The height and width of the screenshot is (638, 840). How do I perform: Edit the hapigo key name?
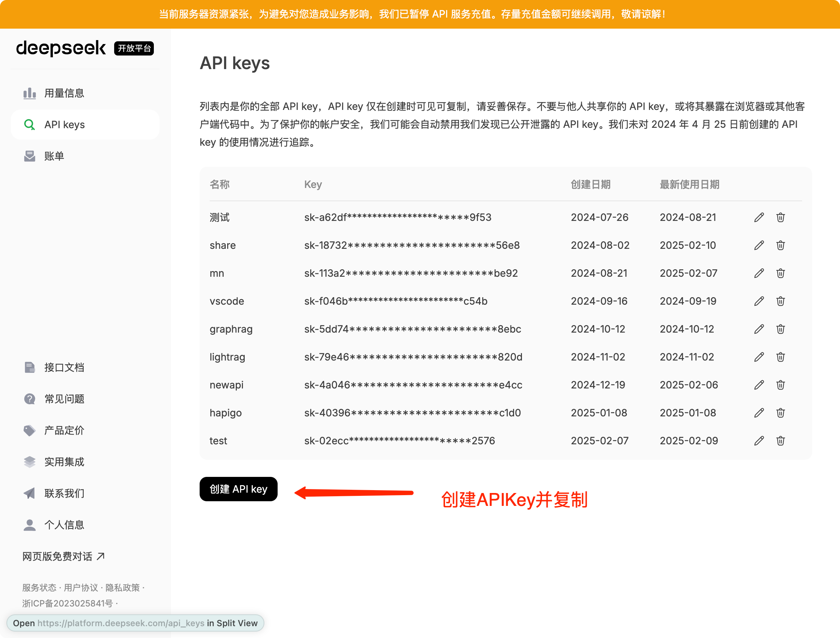pos(759,413)
